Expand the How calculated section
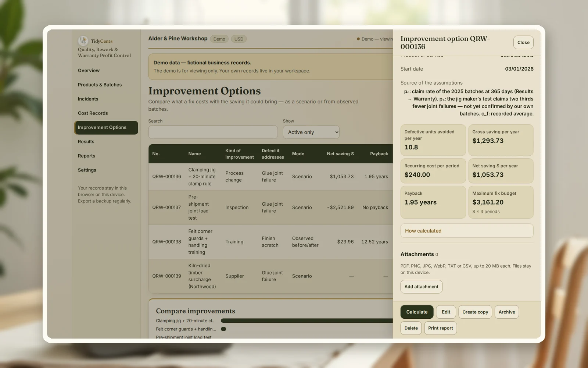The width and height of the screenshot is (588, 368). (467, 231)
